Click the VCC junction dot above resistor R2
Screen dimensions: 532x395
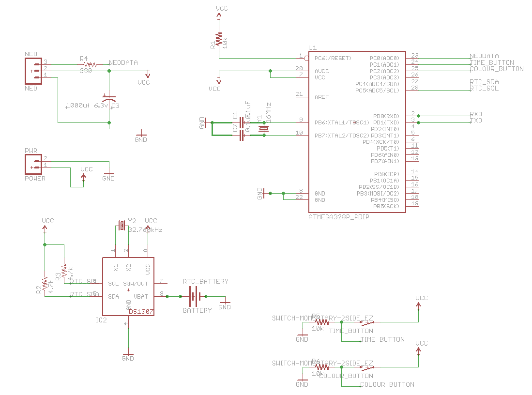point(45,244)
